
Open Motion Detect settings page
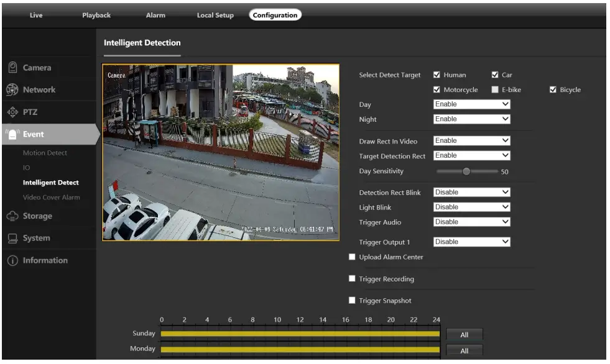45,153
